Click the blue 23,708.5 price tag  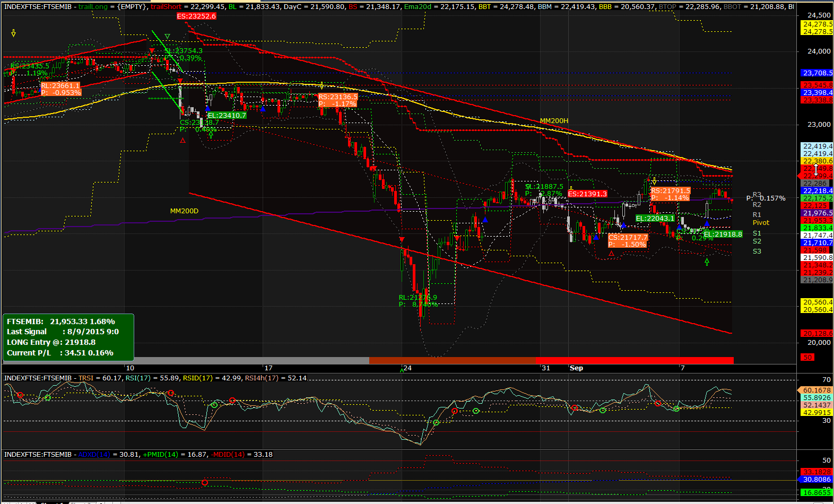(x=817, y=73)
